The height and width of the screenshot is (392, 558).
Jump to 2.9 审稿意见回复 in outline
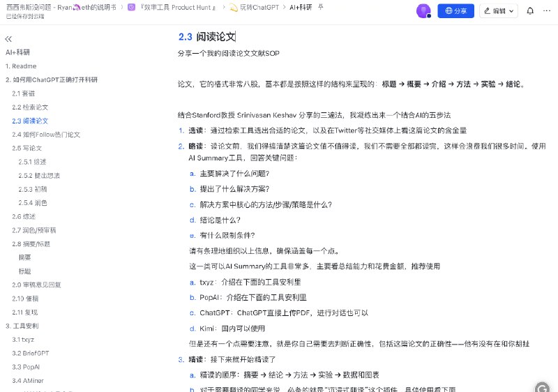click(37, 285)
